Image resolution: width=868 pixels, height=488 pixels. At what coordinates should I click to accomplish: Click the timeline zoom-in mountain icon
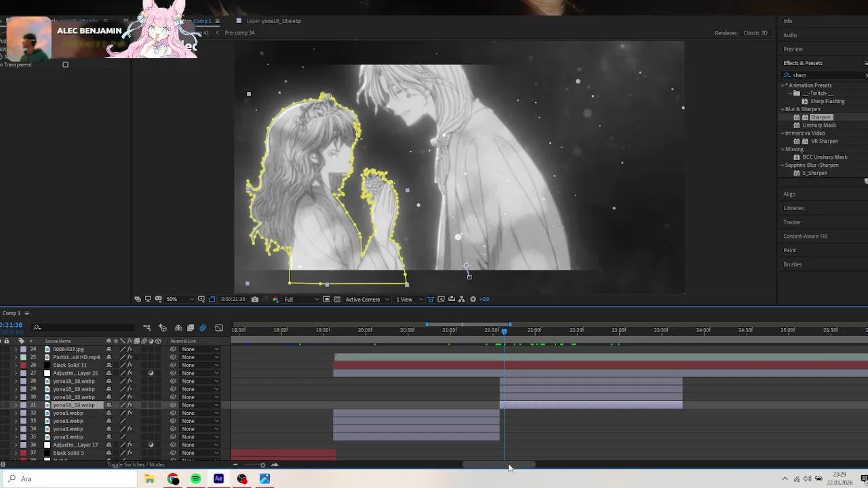[x=275, y=464]
